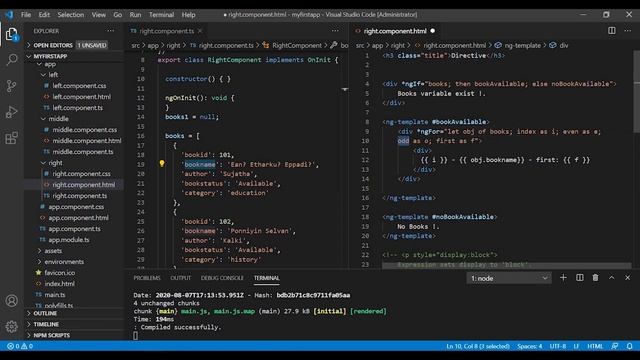Open the Terminal menu
This screenshot has width=640, height=360.
pyautogui.click(x=161, y=15)
